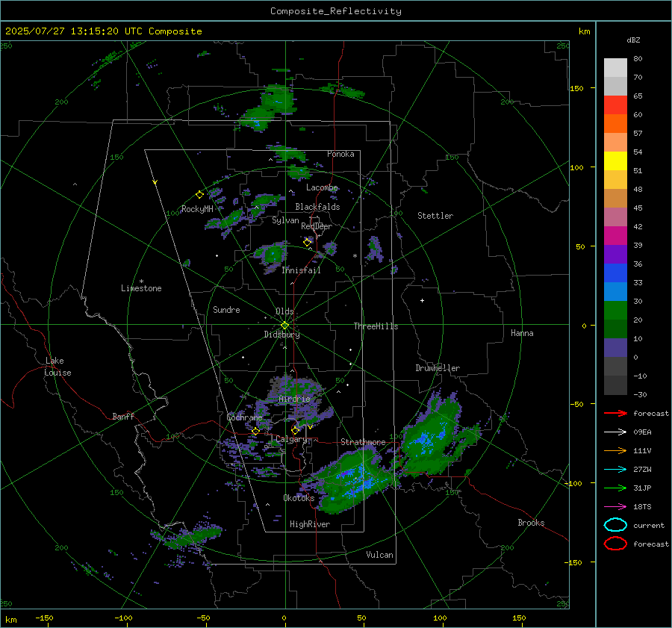Click the Vulcan city label
Screen dimensions: 672x628
[380, 555]
